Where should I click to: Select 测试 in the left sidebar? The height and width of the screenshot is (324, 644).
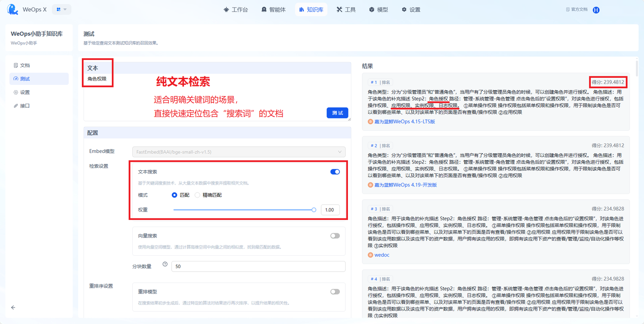click(x=39, y=79)
